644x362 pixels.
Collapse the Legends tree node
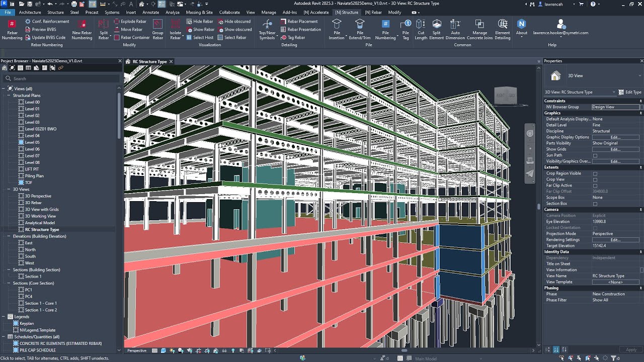click(x=4, y=317)
